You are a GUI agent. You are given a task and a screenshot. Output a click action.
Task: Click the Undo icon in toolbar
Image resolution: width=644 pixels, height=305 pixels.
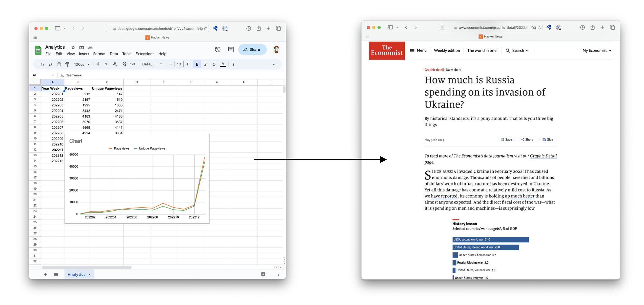(x=41, y=64)
